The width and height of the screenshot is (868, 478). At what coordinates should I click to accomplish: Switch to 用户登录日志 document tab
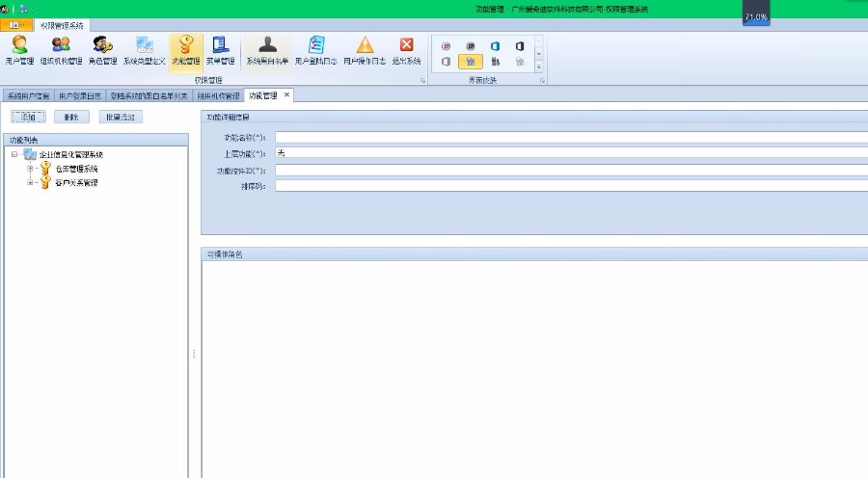(x=80, y=95)
